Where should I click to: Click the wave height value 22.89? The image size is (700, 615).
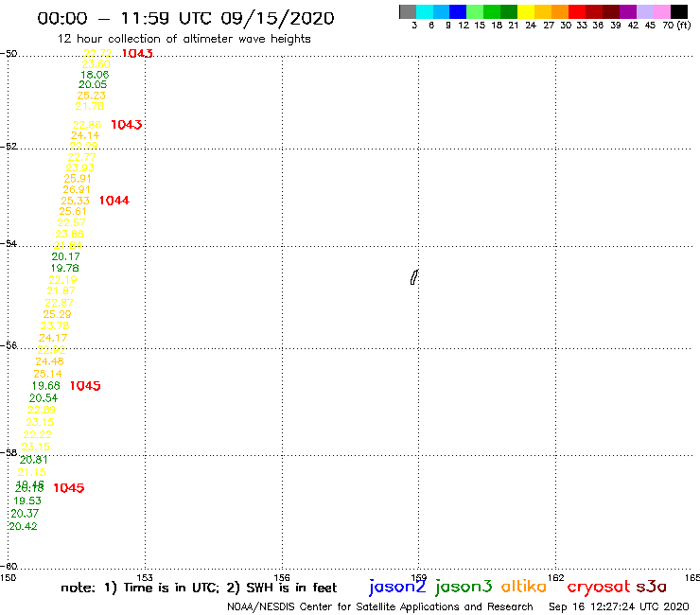(42, 410)
